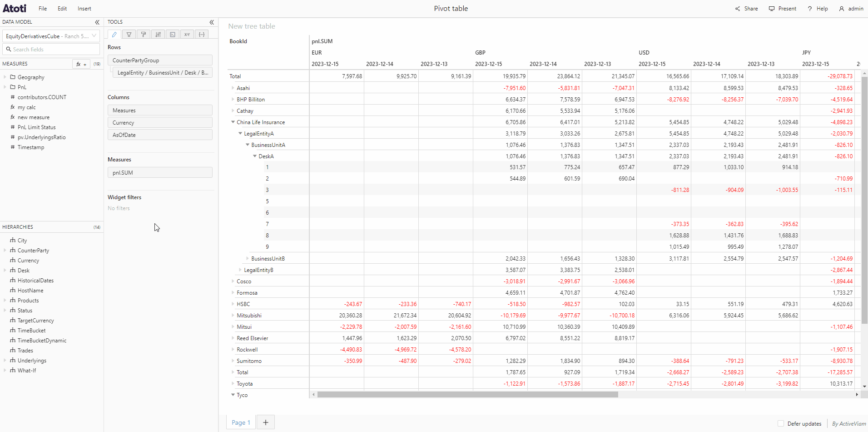Click the fx add measure button
Viewport: 868px width, 432px height.
(81, 64)
